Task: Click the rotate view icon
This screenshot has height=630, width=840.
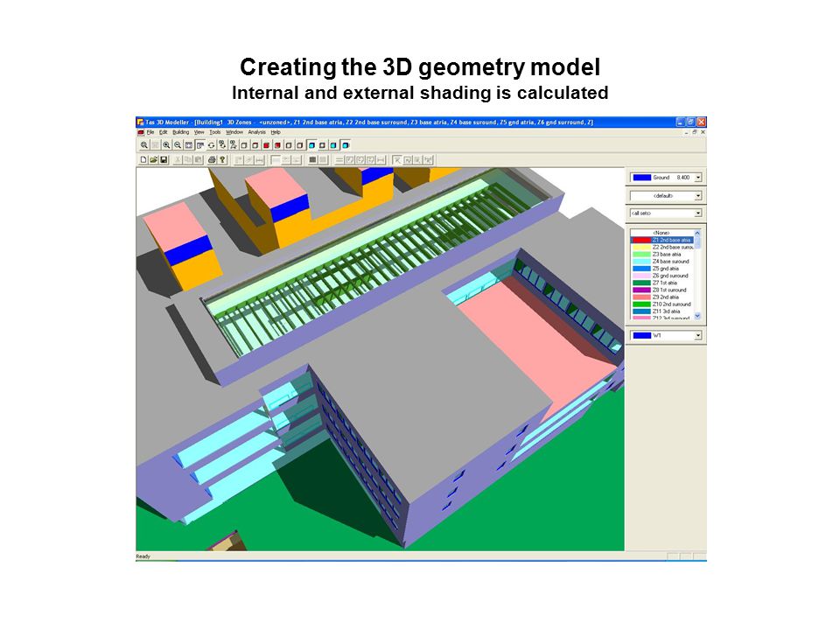Action: [x=212, y=145]
